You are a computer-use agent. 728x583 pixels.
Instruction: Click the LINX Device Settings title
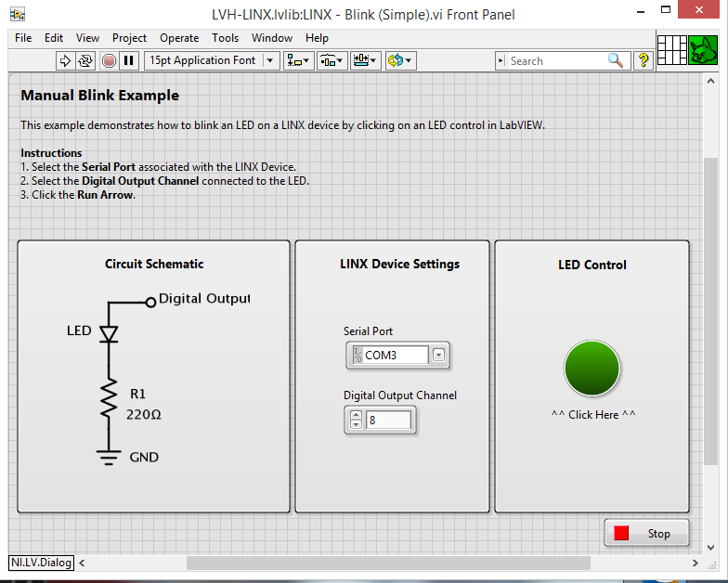coord(399,264)
